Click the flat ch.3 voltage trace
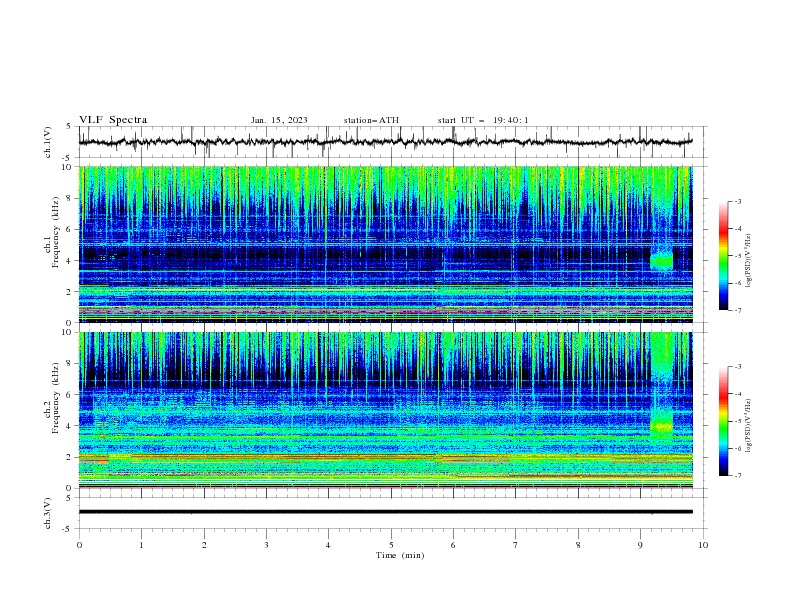 [385, 512]
